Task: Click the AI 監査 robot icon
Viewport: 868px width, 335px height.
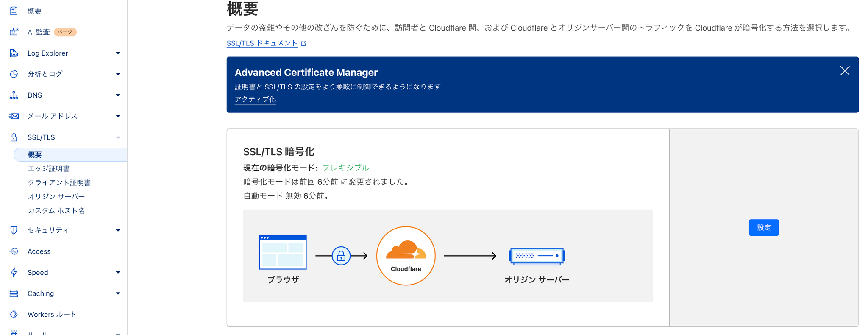Action: coord(14,32)
